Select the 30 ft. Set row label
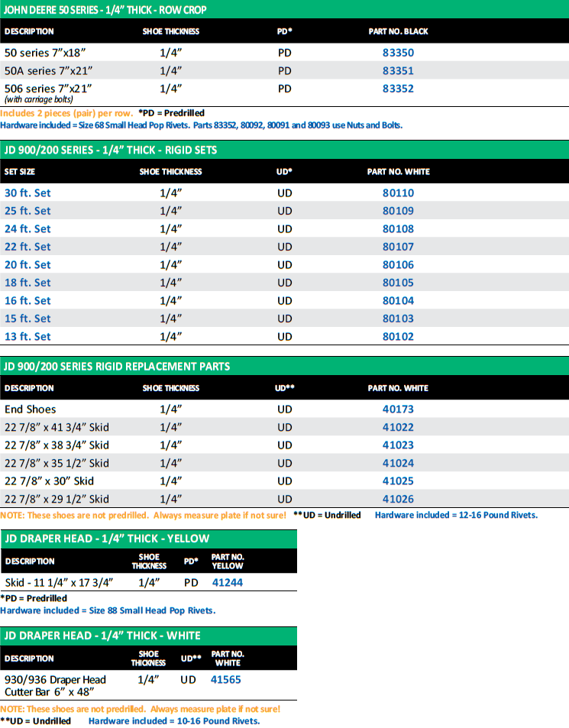569x728 pixels. (x=27, y=193)
